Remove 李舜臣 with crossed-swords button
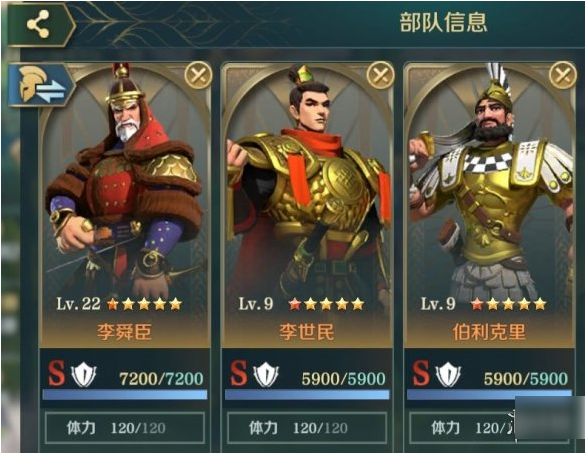Image resolution: width=585 pixels, height=457 pixels. click(x=198, y=75)
